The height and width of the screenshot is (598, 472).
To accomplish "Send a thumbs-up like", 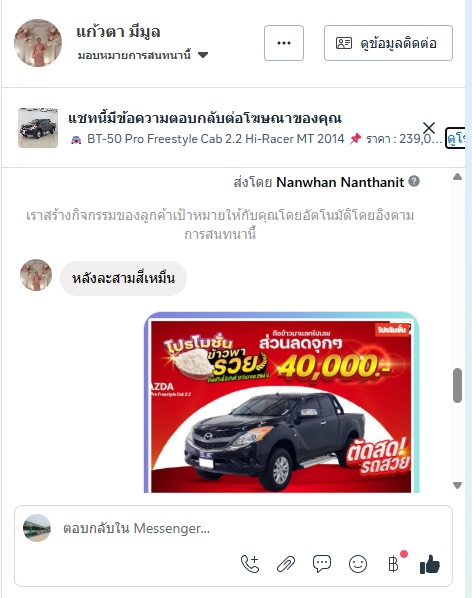I will tap(430, 564).
